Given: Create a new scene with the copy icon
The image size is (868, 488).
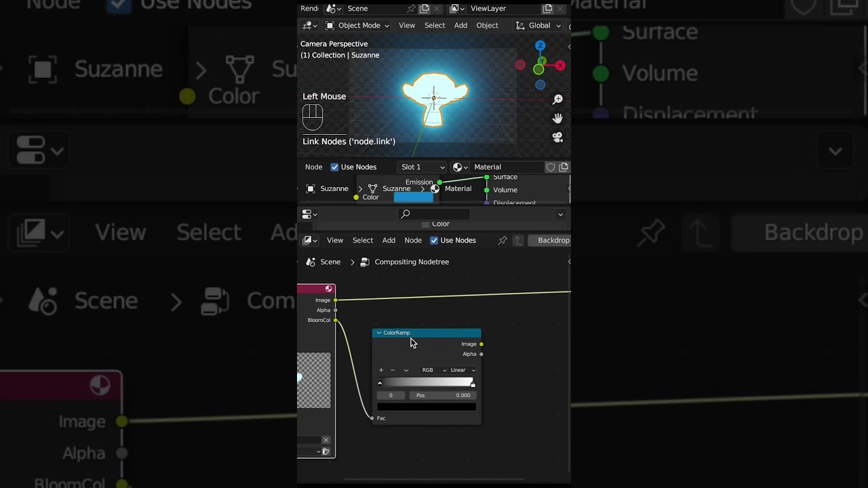Looking at the screenshot, I should click(x=425, y=9).
